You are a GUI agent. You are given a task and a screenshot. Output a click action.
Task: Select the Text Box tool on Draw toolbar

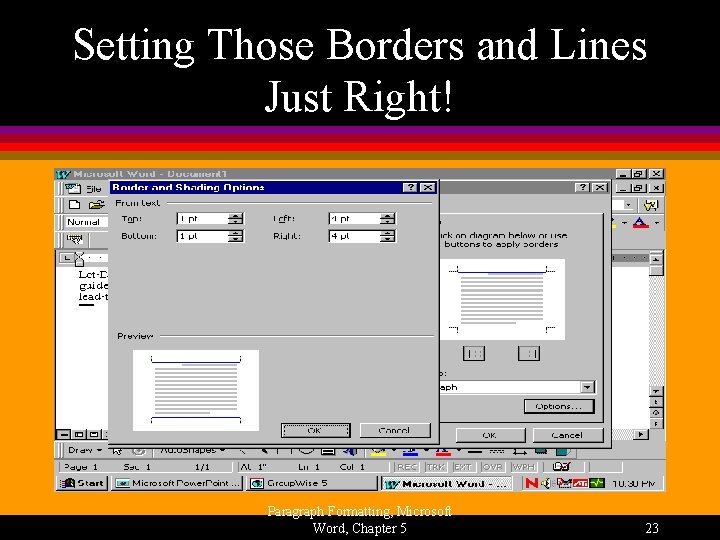click(328, 451)
